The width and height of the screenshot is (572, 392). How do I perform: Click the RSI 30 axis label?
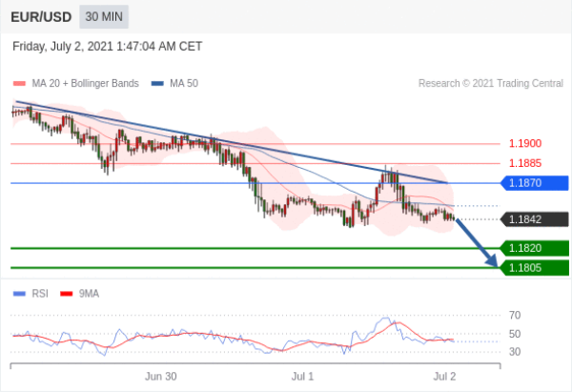pos(515,352)
